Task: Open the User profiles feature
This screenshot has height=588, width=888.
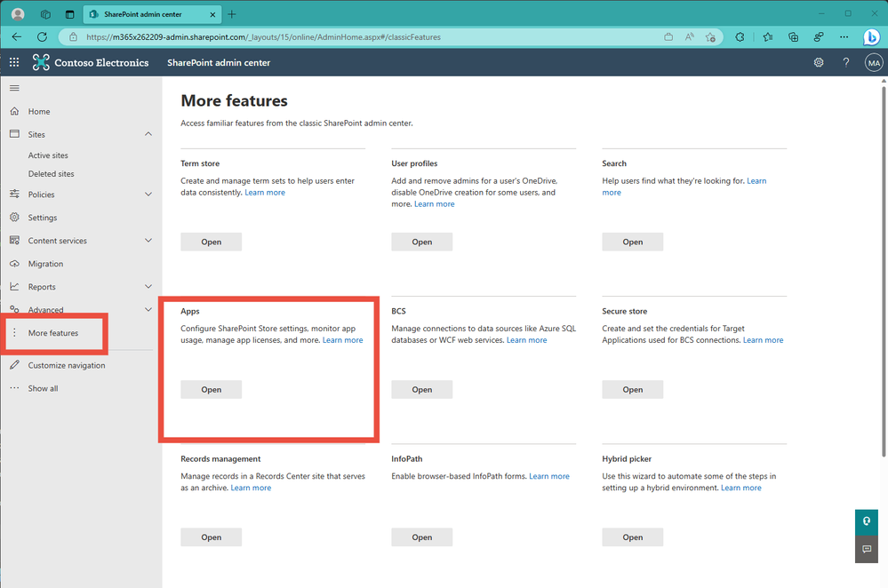Action: [422, 242]
